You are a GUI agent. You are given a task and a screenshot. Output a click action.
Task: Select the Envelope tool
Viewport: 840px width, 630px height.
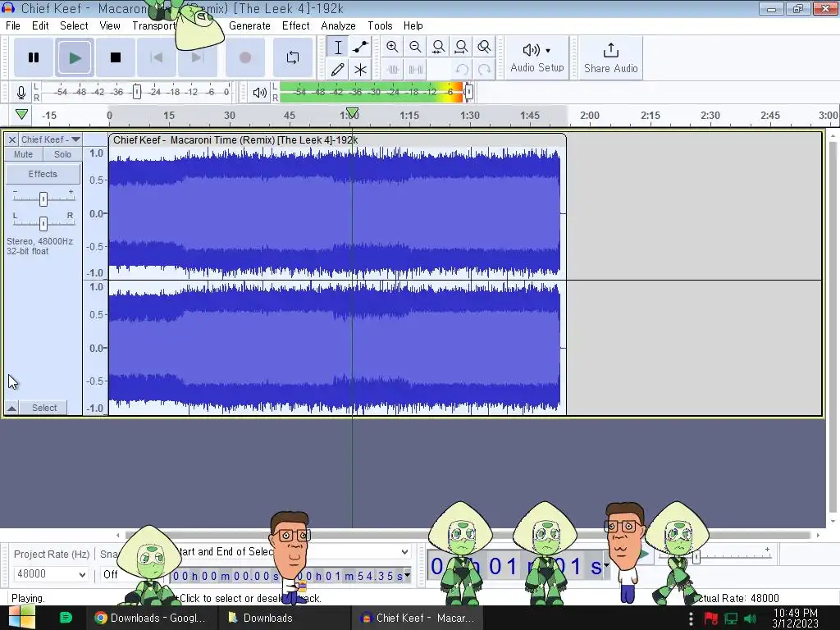tap(361, 47)
